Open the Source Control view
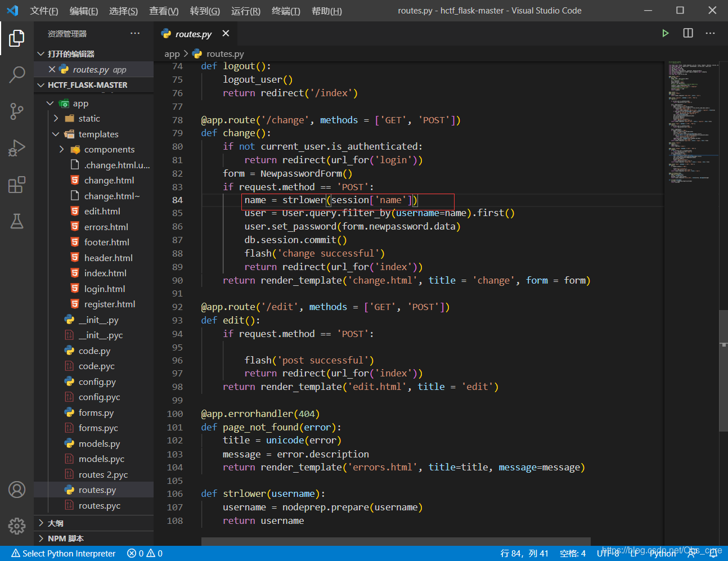Screen dimensions: 728x561 pyautogui.click(x=17, y=111)
